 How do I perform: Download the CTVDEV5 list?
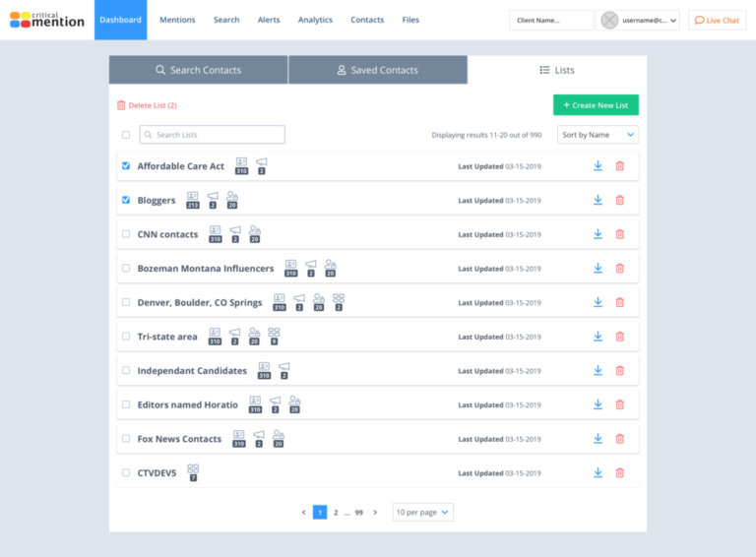598,472
